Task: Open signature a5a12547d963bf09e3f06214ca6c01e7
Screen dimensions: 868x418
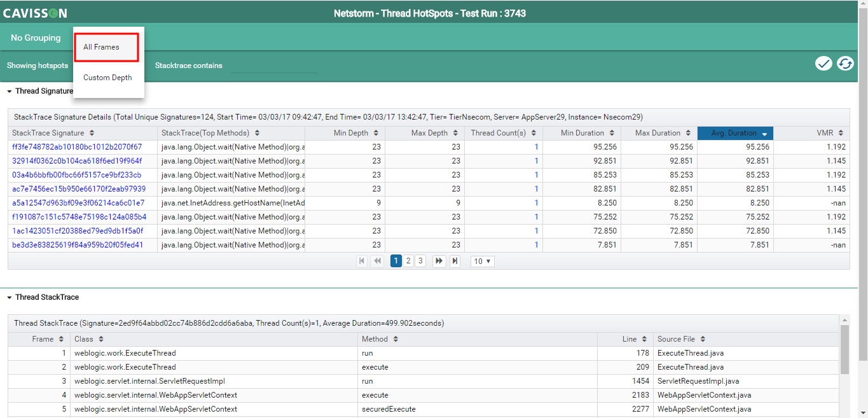Action: 78,203
